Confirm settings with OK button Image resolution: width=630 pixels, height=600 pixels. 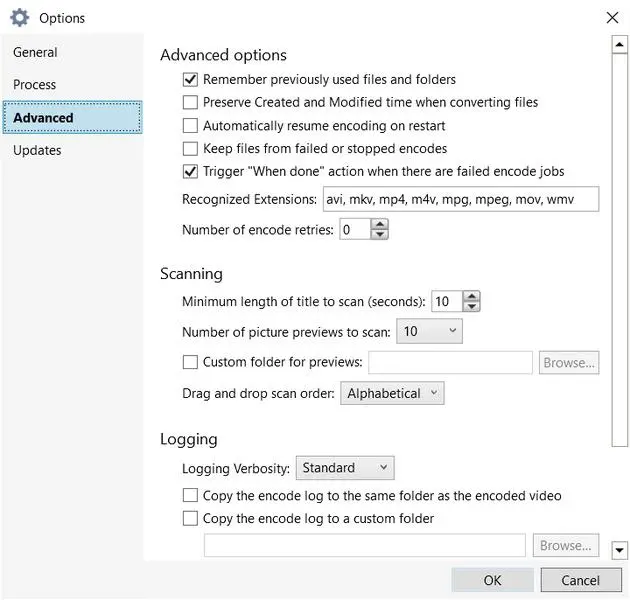(493, 580)
